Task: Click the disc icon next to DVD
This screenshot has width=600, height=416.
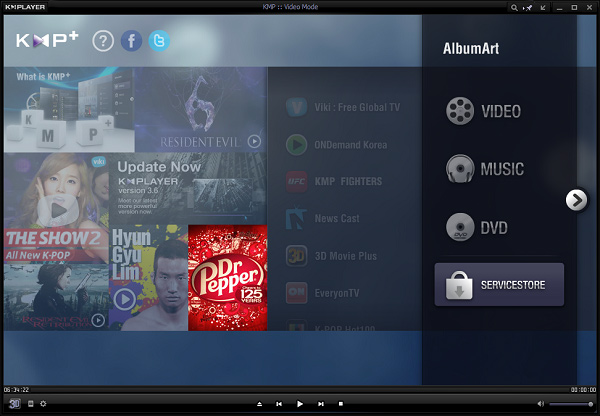Action: tap(460, 227)
